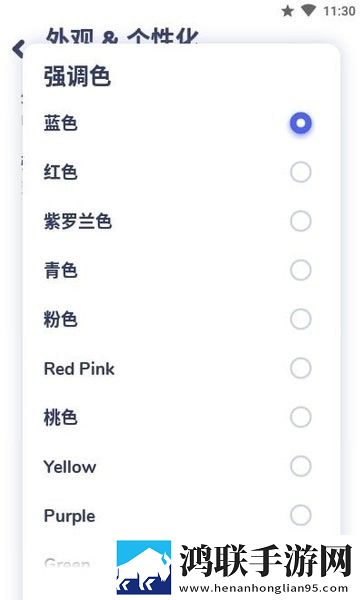Viewport: 363px width, 600px height.
Task: Select the Red Pink radio button
Action: tap(300, 368)
